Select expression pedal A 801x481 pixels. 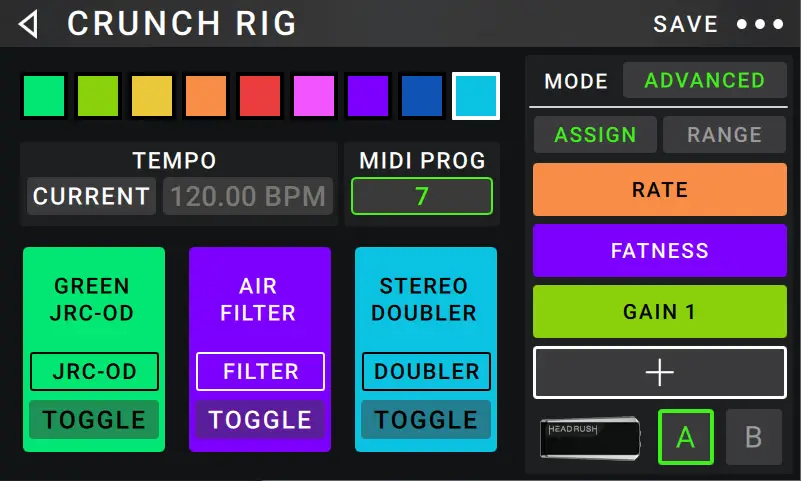click(x=686, y=437)
